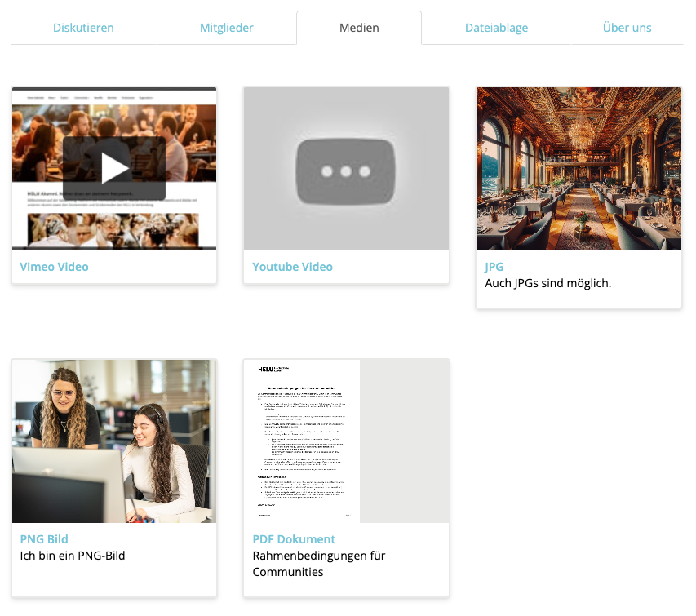Select the Medien tab
This screenshot has width=696, height=616.
click(x=359, y=28)
